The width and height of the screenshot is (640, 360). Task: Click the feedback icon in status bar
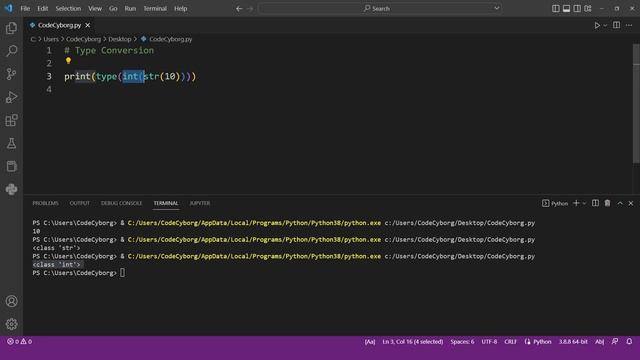coord(615,341)
